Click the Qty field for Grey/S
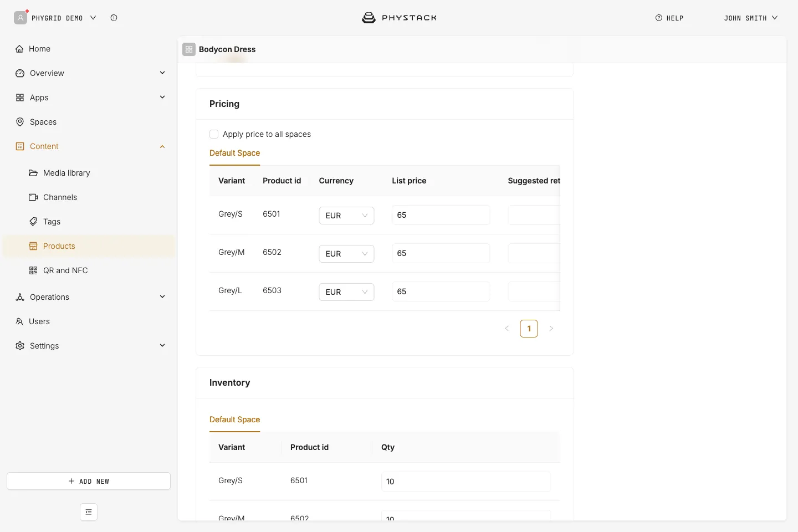 [466, 482]
